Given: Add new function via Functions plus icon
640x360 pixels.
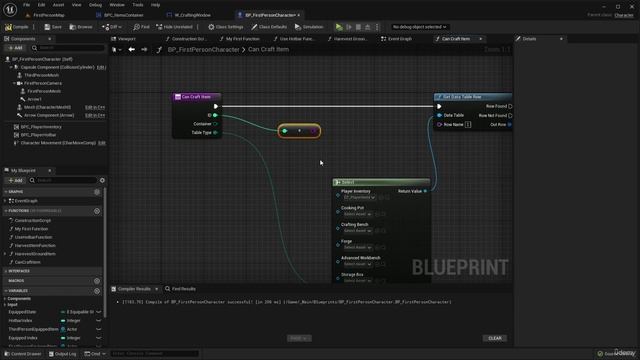Looking at the screenshot, I should (97, 211).
